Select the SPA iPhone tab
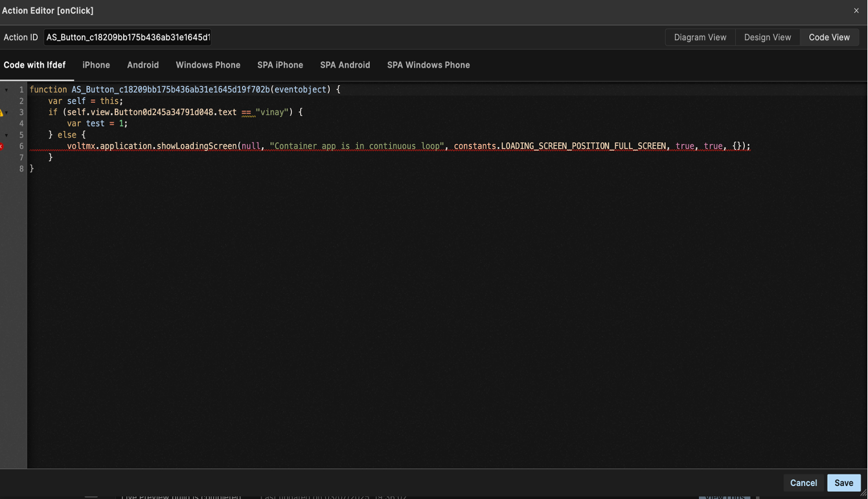868x499 pixels. (280, 65)
